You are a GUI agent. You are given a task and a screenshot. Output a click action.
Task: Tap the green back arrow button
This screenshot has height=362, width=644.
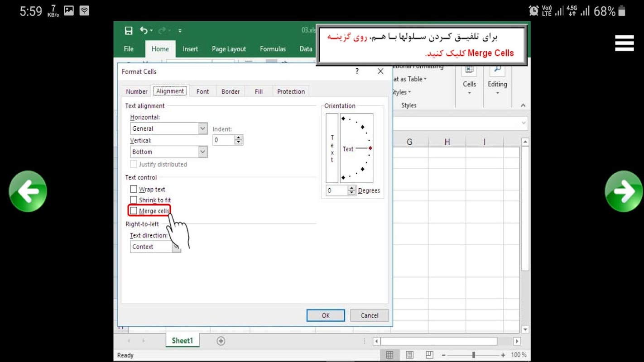pyautogui.click(x=28, y=191)
